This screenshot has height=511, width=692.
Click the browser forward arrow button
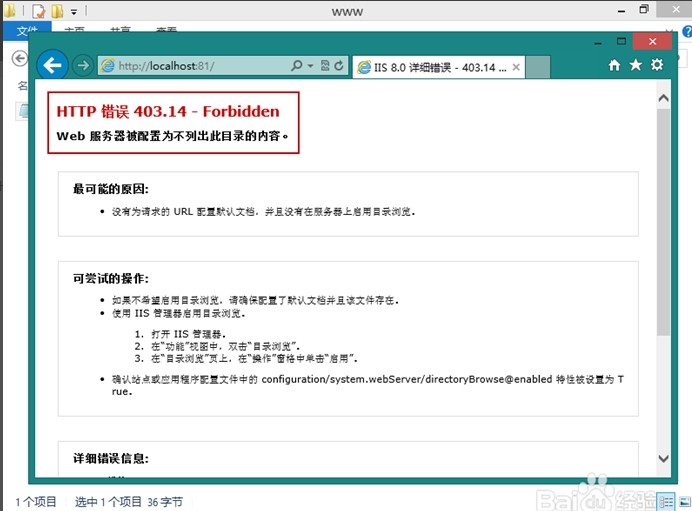tap(83, 66)
